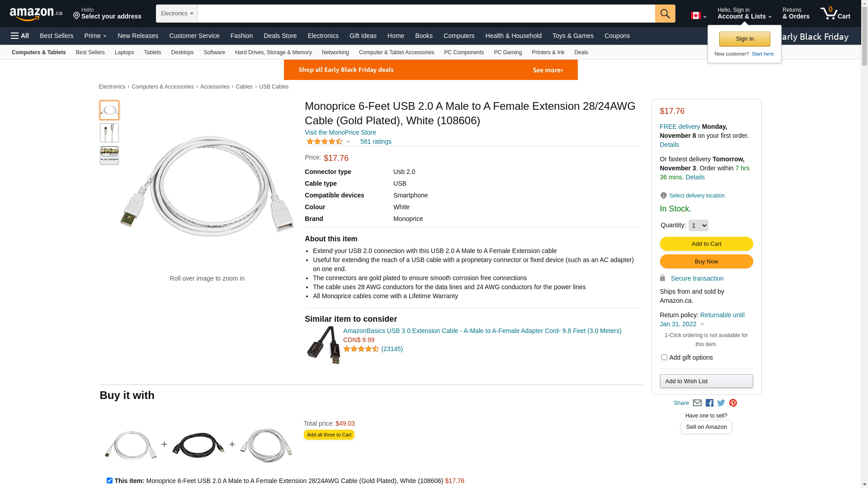Select the second cable connector thumbnail
Viewport: 868px width, 488px height.
pos(109,133)
